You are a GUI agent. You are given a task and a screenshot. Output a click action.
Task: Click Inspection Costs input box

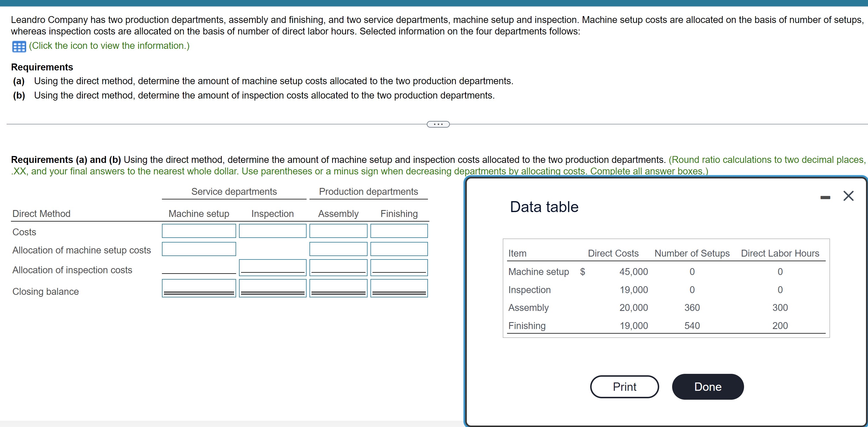tap(272, 231)
